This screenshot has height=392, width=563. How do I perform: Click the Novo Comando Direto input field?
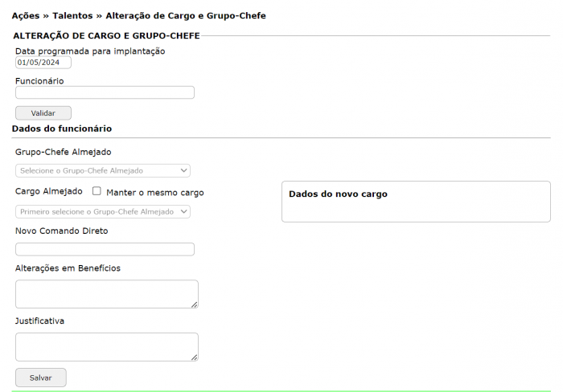pos(105,249)
